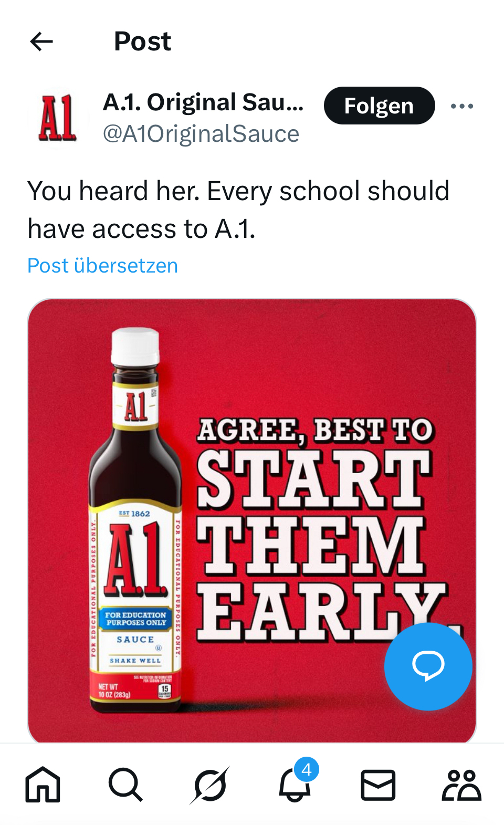Open the Search tab
Screen dimensions: 504x825
point(125,785)
